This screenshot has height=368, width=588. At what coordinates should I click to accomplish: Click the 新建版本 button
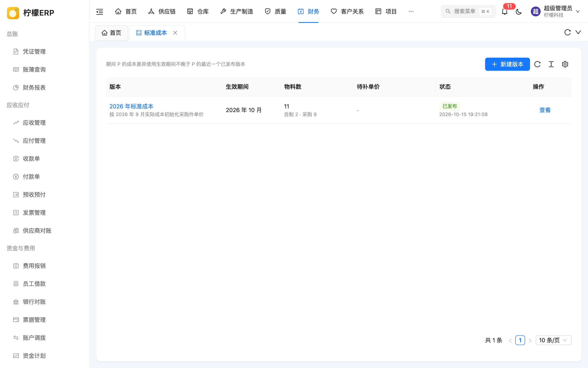[x=507, y=64]
